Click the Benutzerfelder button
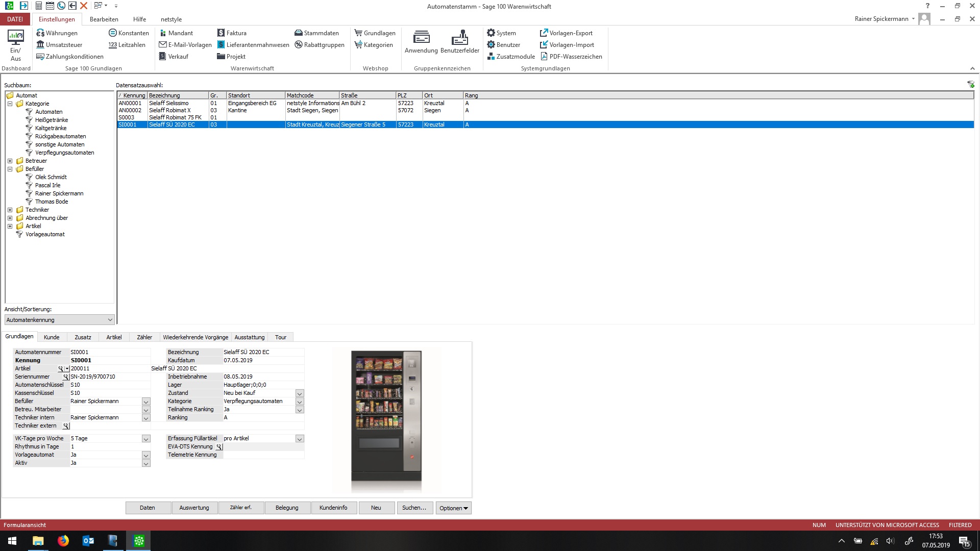The image size is (980, 551). [460, 41]
